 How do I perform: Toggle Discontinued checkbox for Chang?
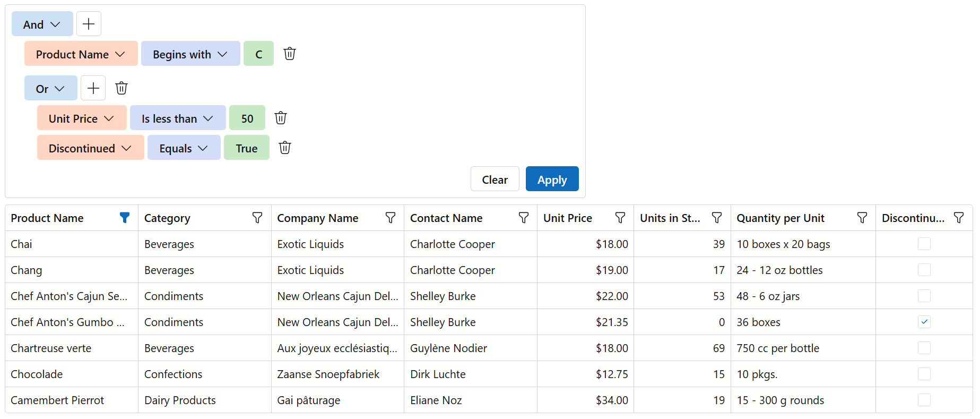point(924,270)
